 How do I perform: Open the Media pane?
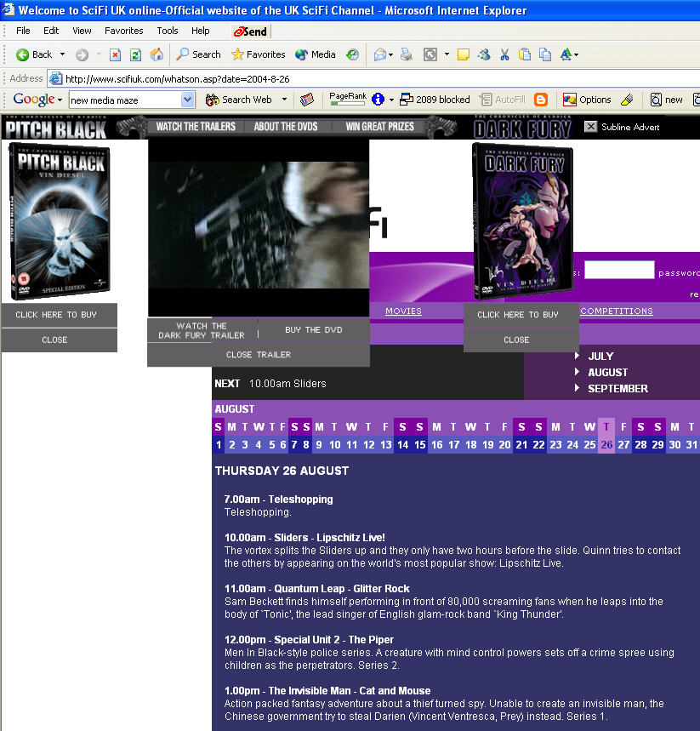316,54
